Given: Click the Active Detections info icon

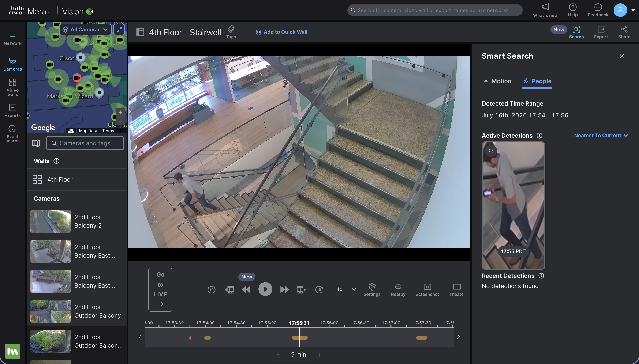Looking at the screenshot, I should 539,136.
